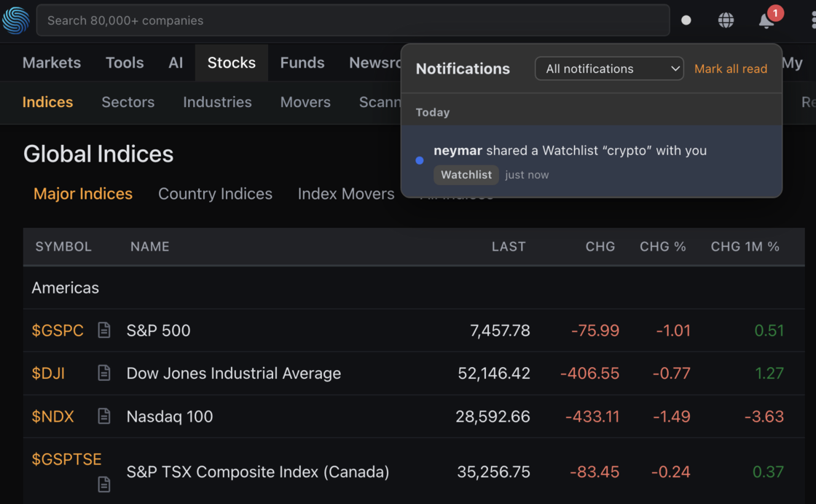Sort by the LAST column header
The image size is (816, 504).
(509, 247)
